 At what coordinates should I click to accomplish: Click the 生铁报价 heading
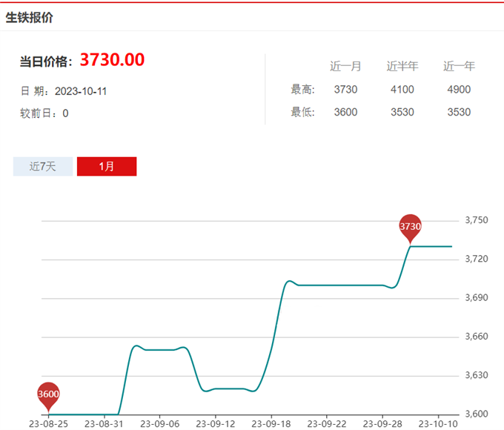(29, 17)
